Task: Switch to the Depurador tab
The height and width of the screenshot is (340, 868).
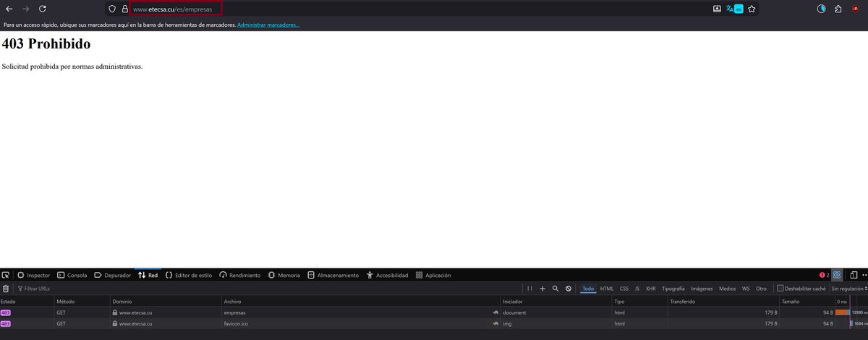Action: point(112,275)
